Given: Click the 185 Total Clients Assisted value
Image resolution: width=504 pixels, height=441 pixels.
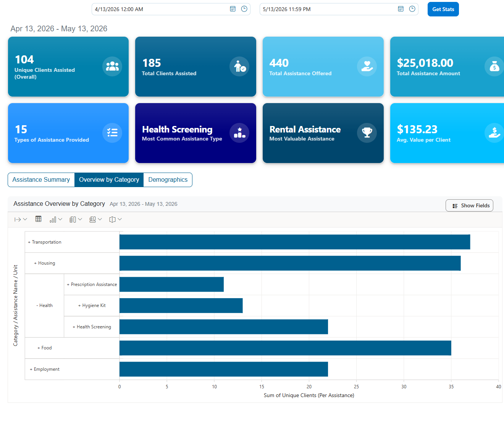Looking at the screenshot, I should pos(152,63).
